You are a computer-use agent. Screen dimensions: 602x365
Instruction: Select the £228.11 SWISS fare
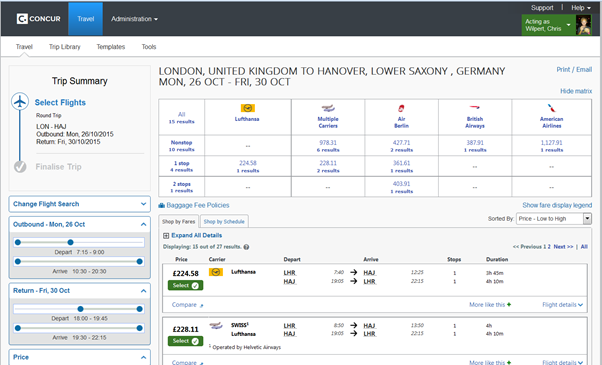click(185, 341)
